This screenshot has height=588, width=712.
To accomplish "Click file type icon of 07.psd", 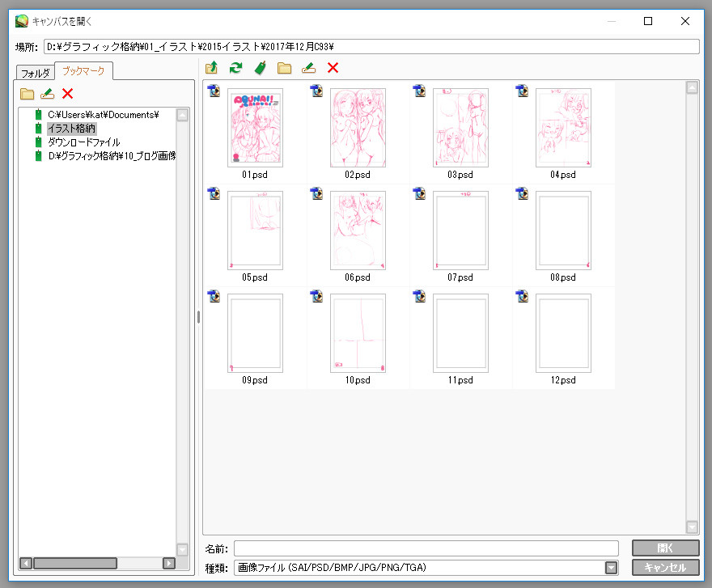I will [419, 193].
